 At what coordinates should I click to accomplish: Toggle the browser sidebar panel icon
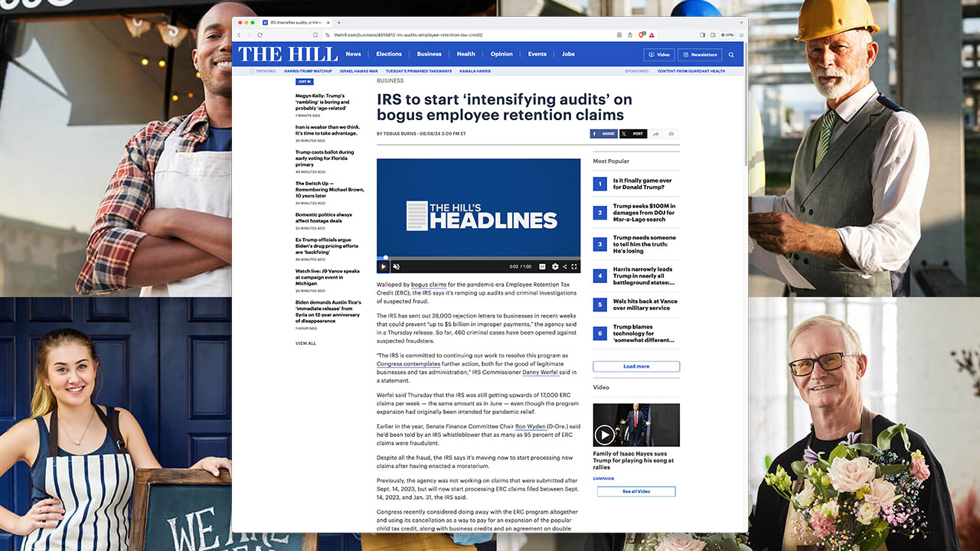point(702,35)
